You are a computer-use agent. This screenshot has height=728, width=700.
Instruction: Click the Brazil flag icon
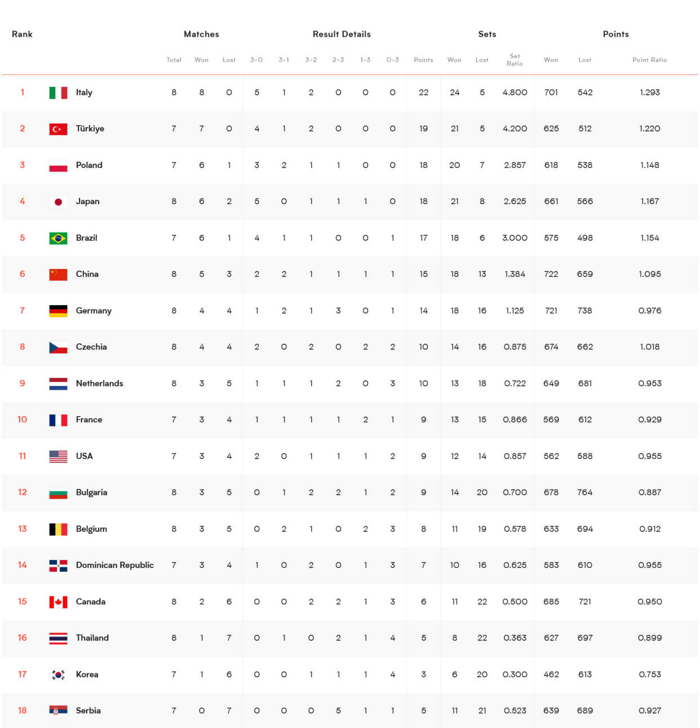[x=58, y=238]
